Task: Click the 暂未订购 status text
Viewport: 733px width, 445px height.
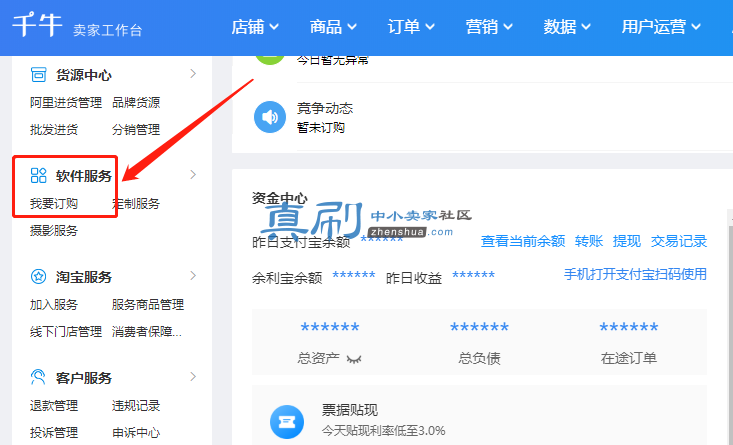Action: pyautogui.click(x=321, y=128)
